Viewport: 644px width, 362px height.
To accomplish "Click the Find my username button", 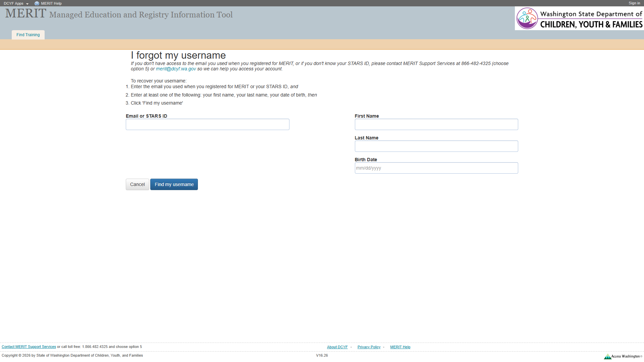I will click(x=174, y=184).
